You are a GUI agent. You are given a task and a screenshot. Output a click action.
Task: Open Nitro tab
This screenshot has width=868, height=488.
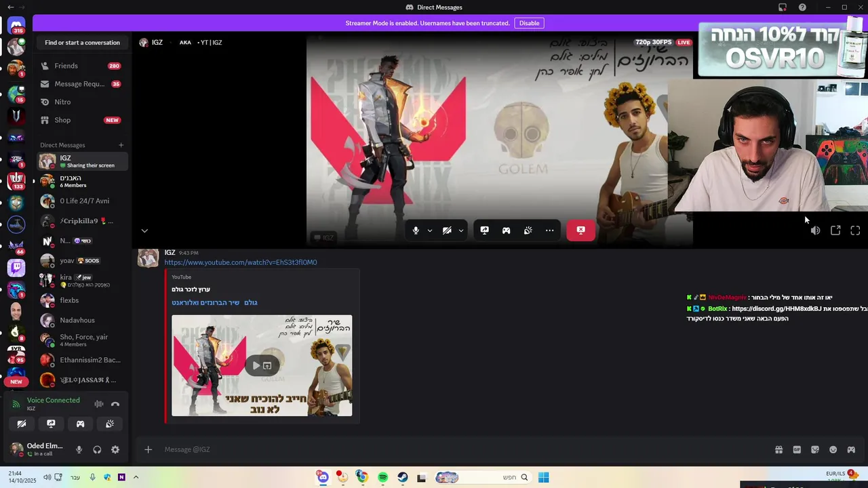pos(82,102)
